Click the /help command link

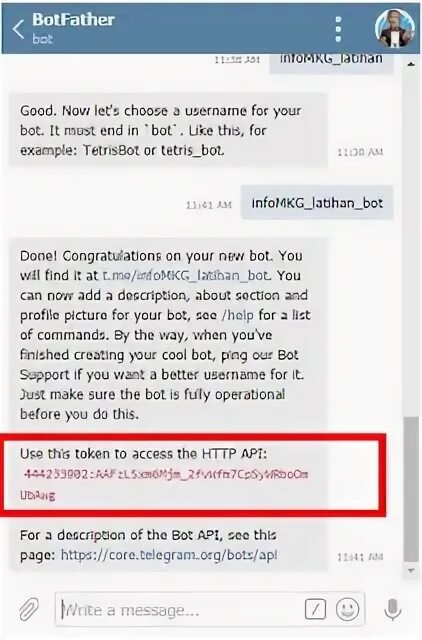click(237, 315)
